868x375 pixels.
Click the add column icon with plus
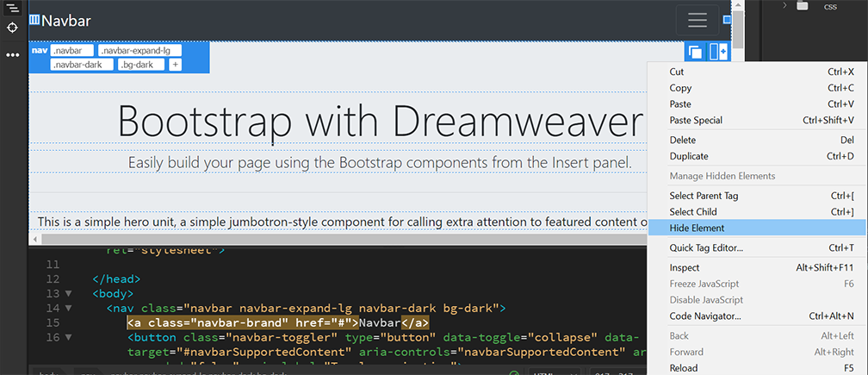(718, 52)
